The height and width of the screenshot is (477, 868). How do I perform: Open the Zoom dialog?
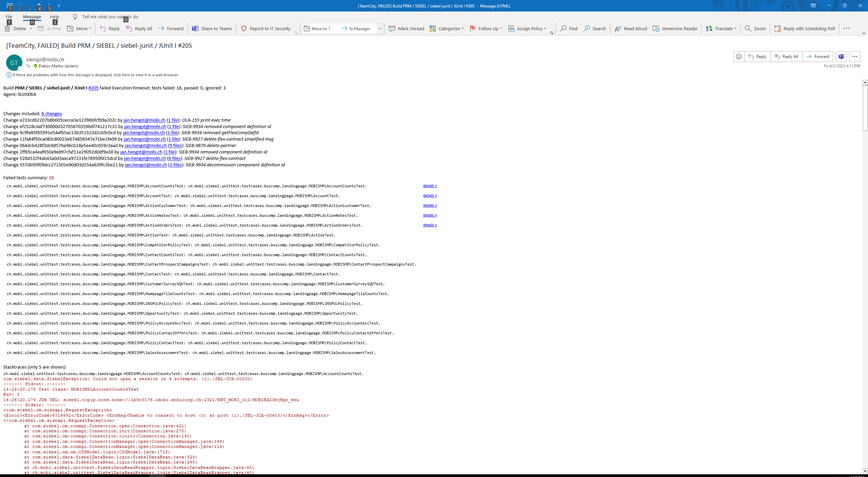pos(755,28)
